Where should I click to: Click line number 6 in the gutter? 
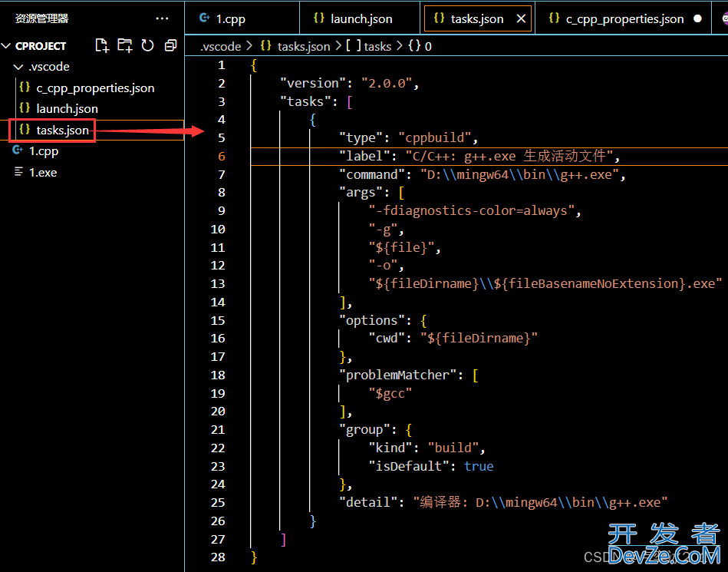[222, 157]
